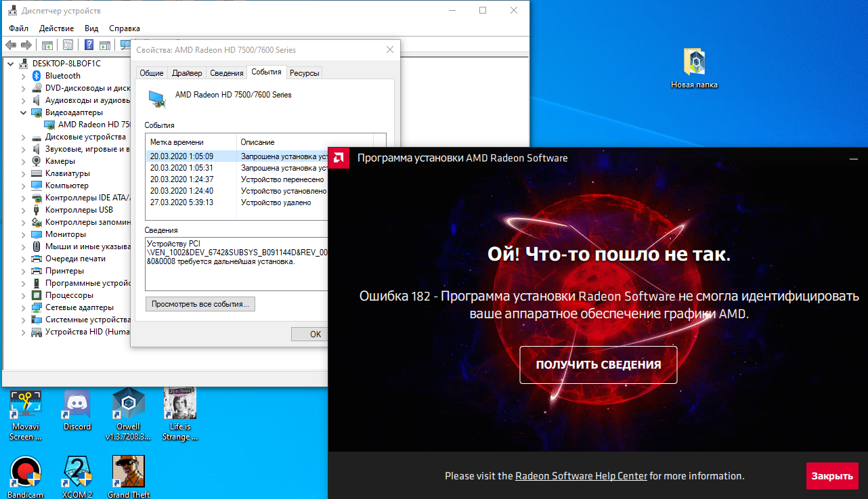Click the Properties sheet toolbar icon
Viewport: 868px width, 499px height.
[x=68, y=45]
